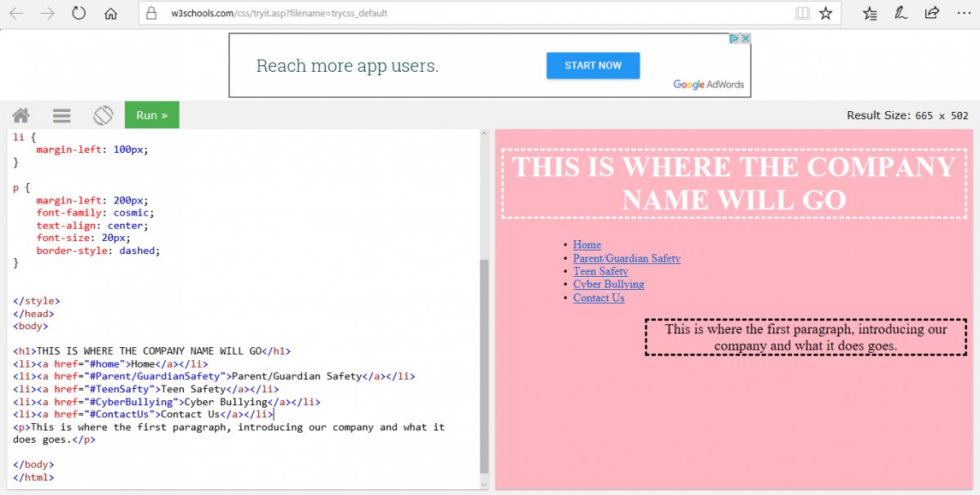Screen dimensions: 980x495
Task: Click the browser back arrow
Action: tap(17, 14)
